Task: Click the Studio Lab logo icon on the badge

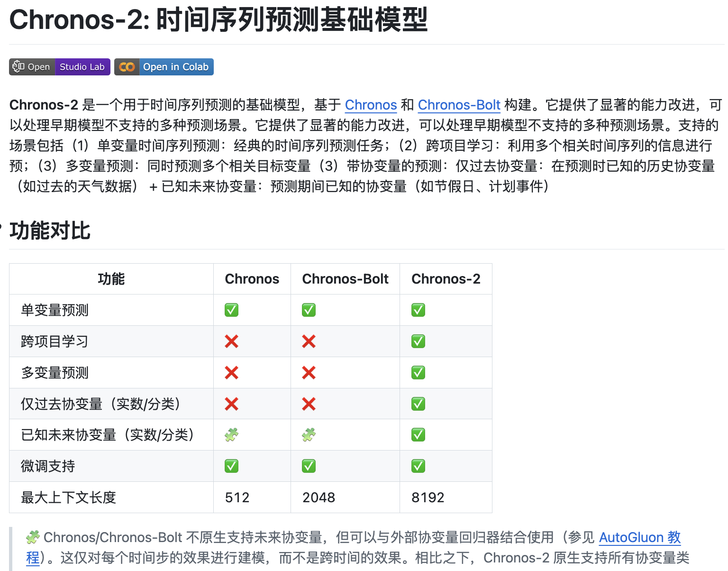Action: [18, 67]
